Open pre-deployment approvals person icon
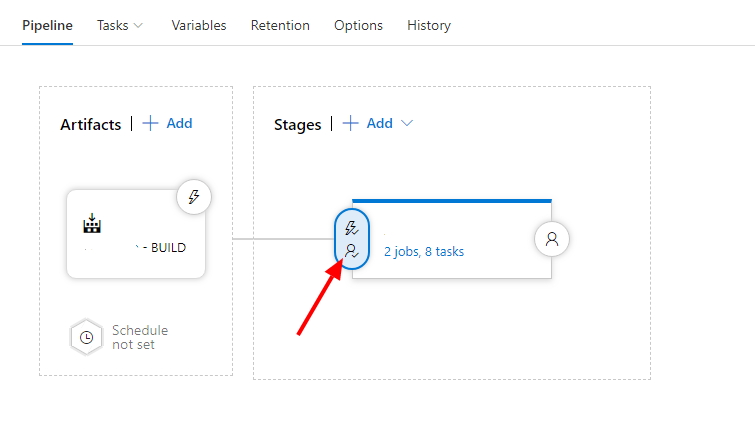The width and height of the screenshot is (755, 442). pos(351,252)
